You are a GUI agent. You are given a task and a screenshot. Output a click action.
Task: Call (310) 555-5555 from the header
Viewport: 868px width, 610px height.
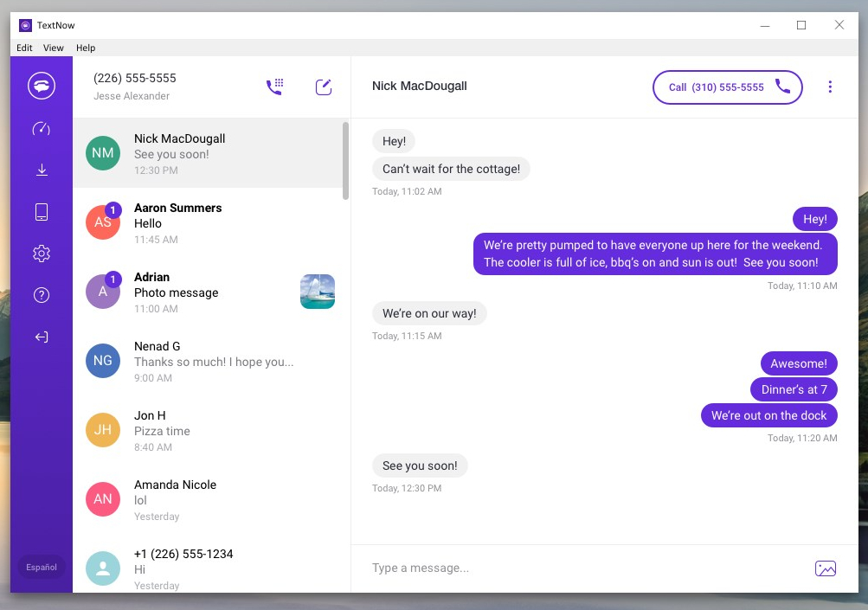point(727,87)
